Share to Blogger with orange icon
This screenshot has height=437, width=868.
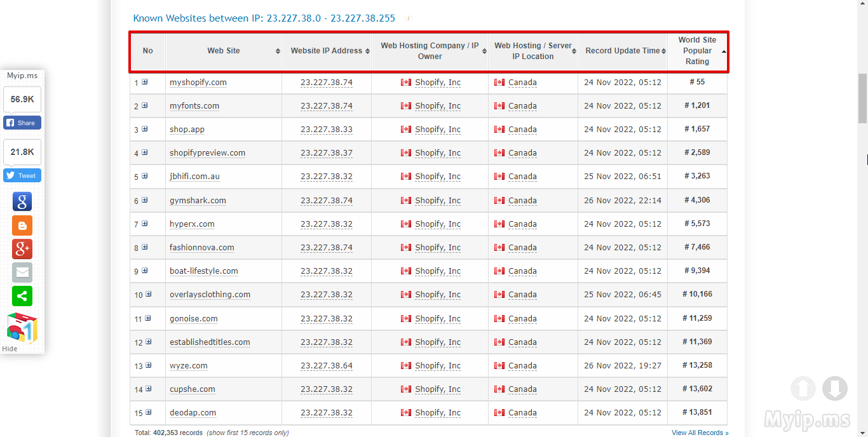(22, 225)
